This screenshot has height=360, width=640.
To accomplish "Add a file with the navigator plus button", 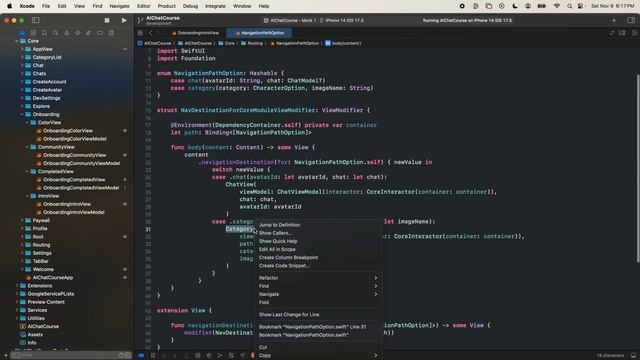I will (x=6, y=356).
